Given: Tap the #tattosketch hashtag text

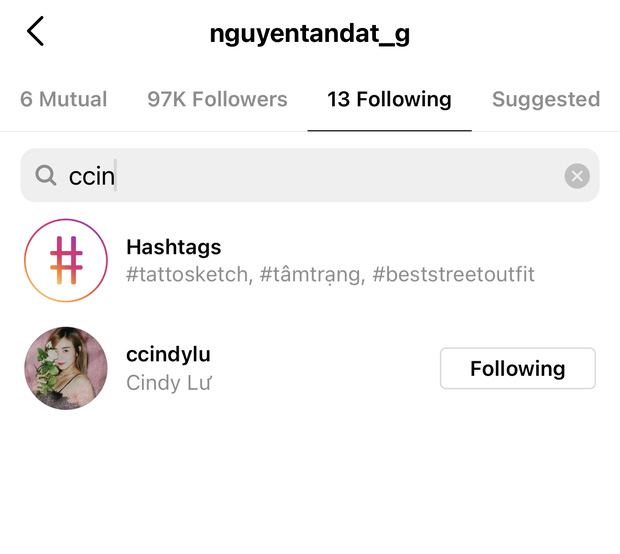Looking at the screenshot, I should [187, 274].
